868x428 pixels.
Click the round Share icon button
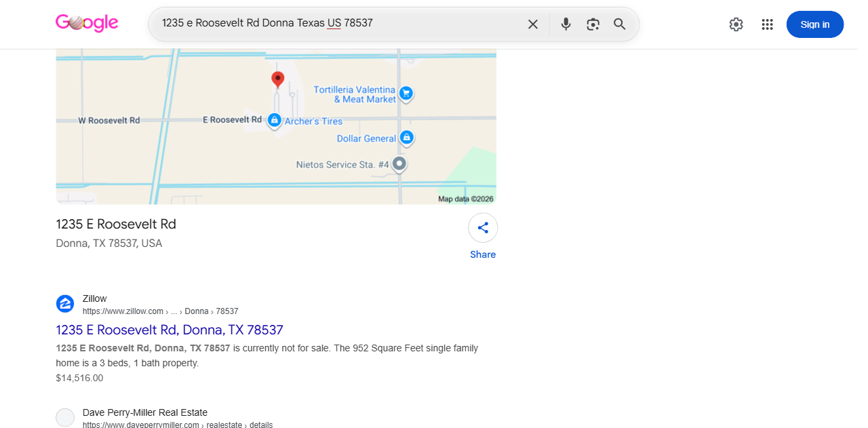[483, 228]
